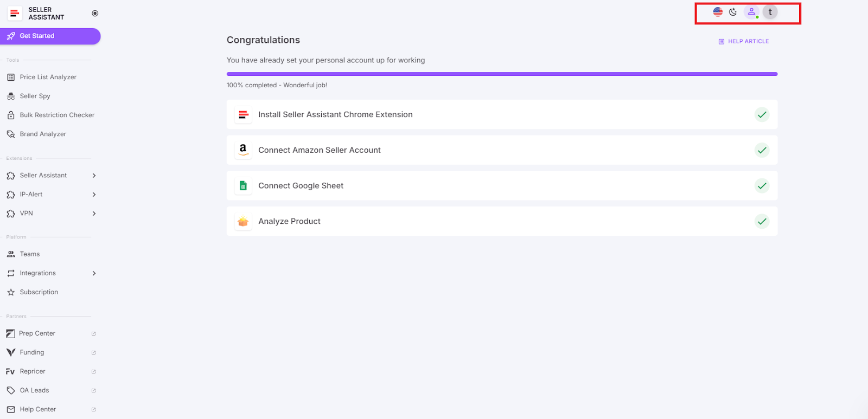The height and width of the screenshot is (419, 868).
Task: Open the Bulk Restriction Checker
Action: pos(56,114)
